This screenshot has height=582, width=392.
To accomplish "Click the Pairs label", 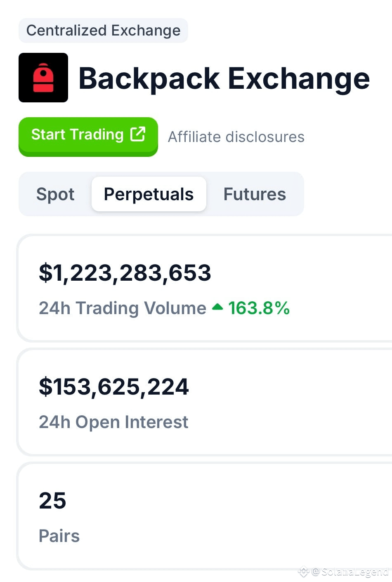I will tap(59, 536).
